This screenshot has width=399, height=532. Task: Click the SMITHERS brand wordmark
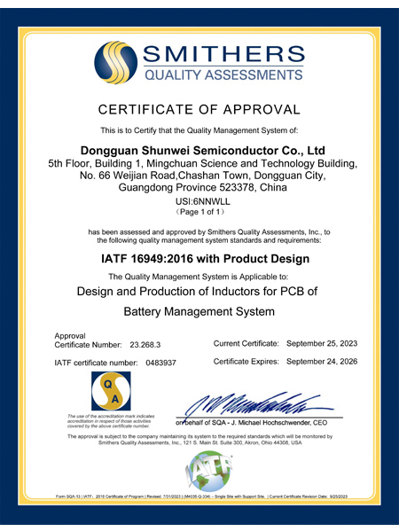(224, 54)
